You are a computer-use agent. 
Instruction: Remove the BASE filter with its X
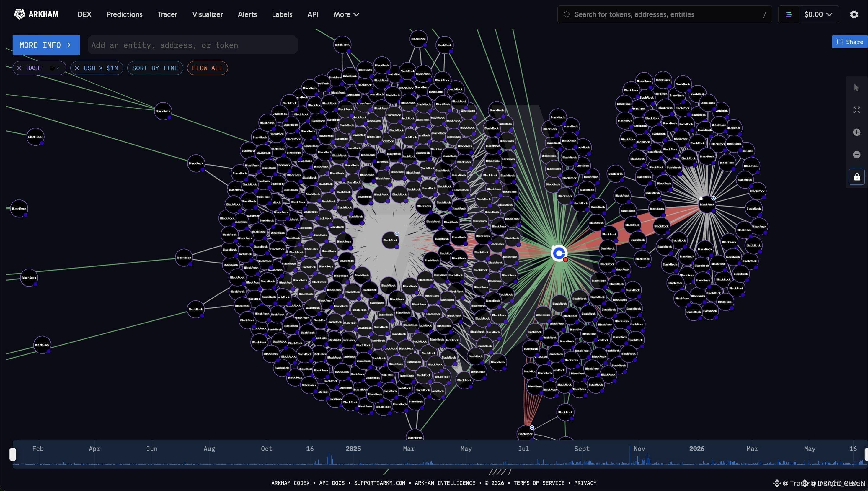pos(19,68)
